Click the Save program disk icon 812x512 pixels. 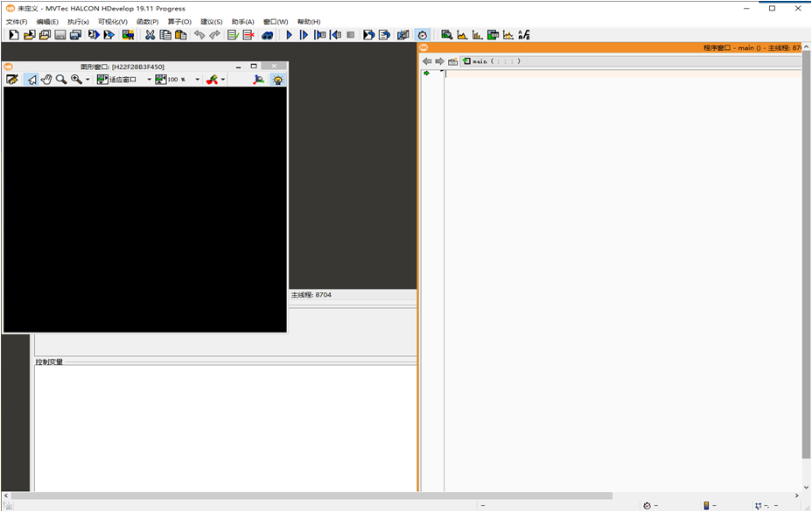coord(60,35)
